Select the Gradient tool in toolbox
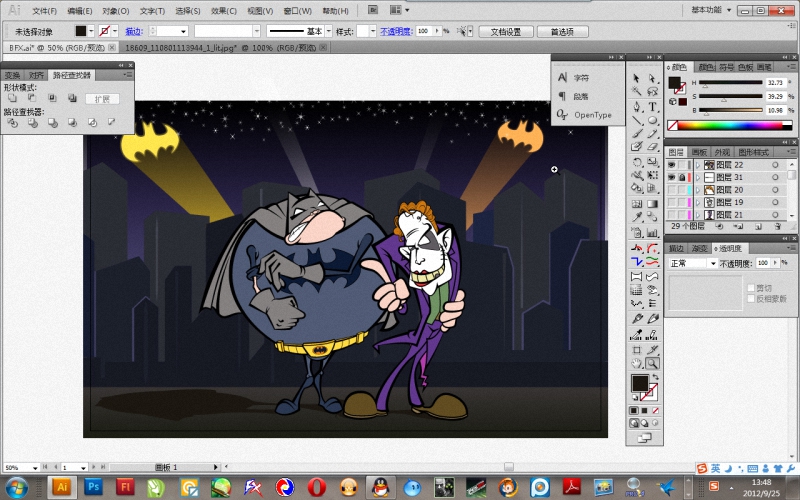Screen dimensions: 800x500 click(x=652, y=204)
